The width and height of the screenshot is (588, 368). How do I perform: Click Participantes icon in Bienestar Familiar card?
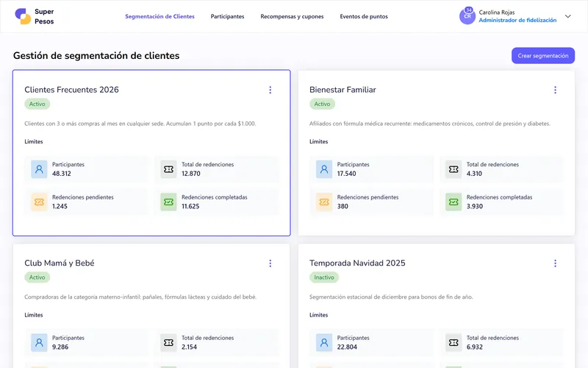(x=324, y=169)
